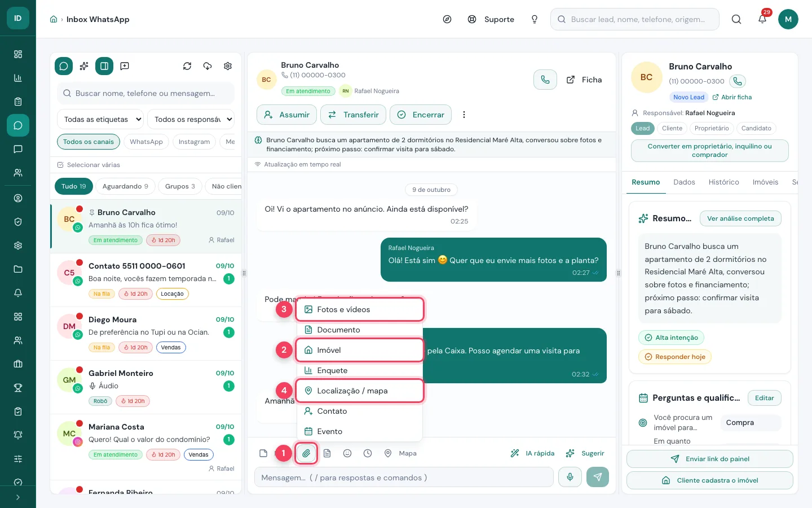
Task: Click the conversation search field
Action: (x=145, y=93)
